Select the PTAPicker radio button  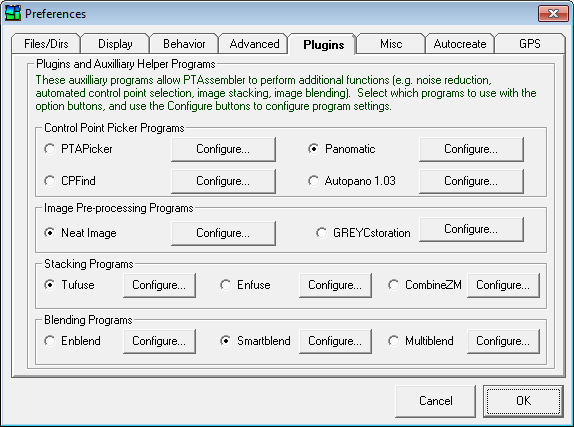coord(50,149)
